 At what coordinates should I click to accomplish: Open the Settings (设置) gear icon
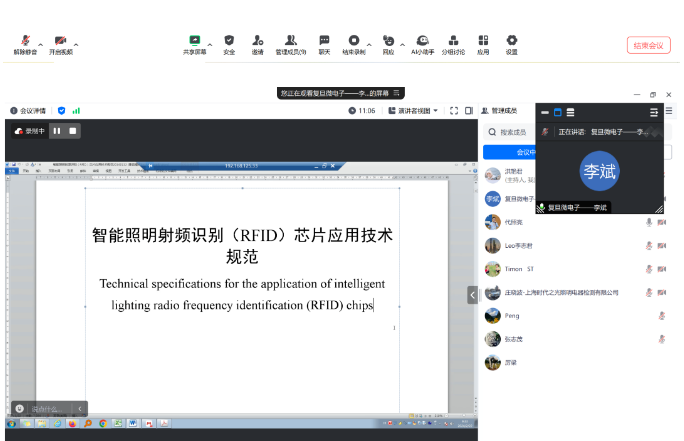click(511, 42)
